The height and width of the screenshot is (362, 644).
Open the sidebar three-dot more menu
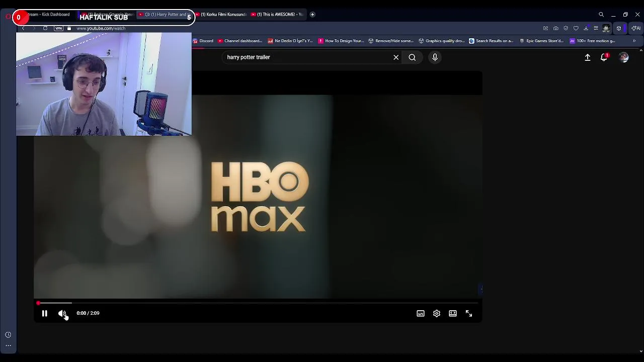(8, 345)
